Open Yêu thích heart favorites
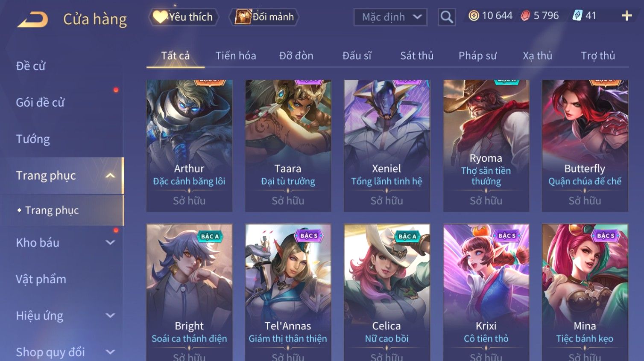This screenshot has width=644, height=361. [x=184, y=17]
